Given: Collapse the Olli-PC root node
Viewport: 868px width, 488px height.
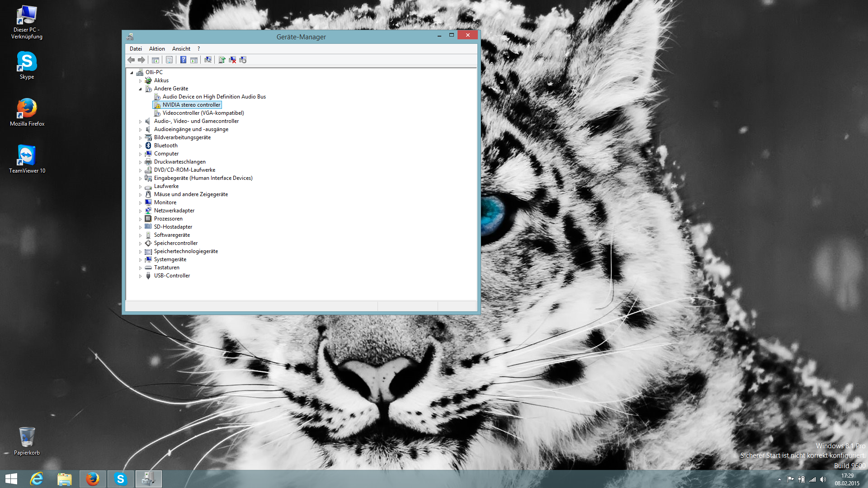Looking at the screenshot, I should point(132,73).
